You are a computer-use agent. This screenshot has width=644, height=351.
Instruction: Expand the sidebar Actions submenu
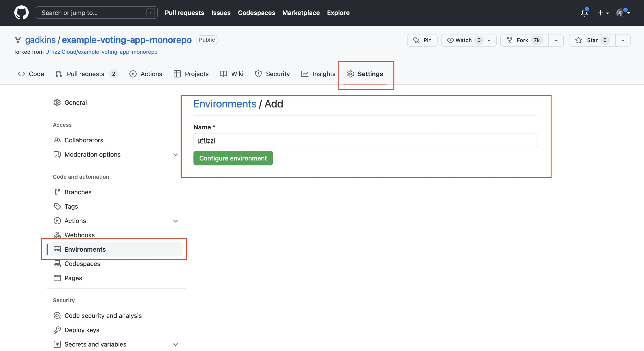[175, 221]
